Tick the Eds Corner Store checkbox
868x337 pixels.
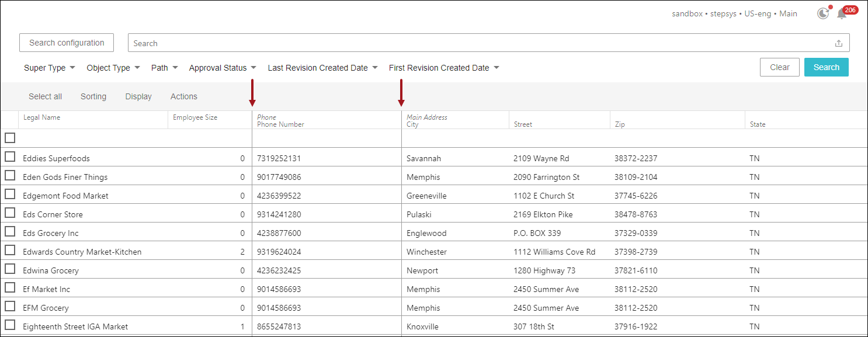10,213
